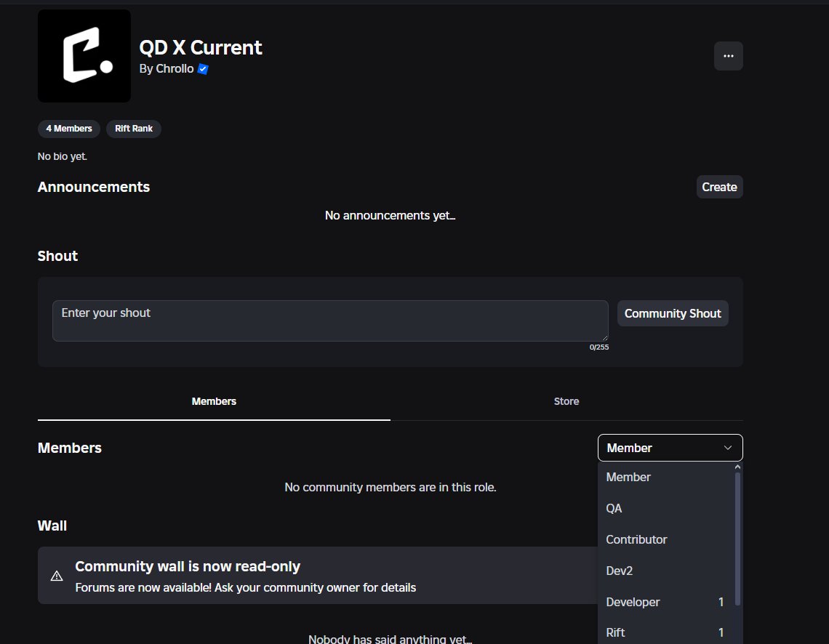This screenshot has width=829, height=644.
Task: Select Member option in role list
Action: point(666,477)
